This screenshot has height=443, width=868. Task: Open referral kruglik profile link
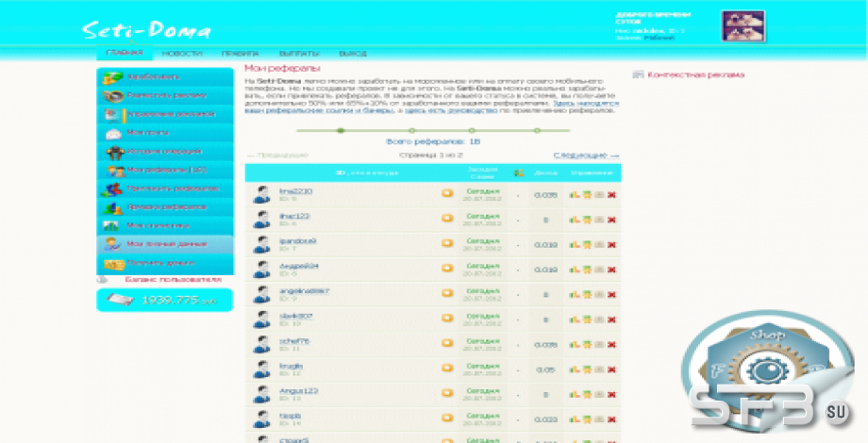click(x=292, y=366)
